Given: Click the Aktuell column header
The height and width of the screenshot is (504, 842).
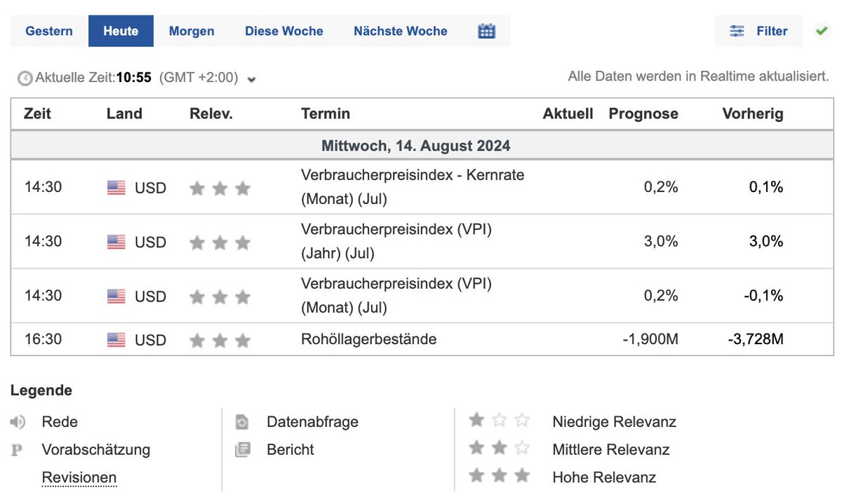Looking at the screenshot, I should coord(568,114).
